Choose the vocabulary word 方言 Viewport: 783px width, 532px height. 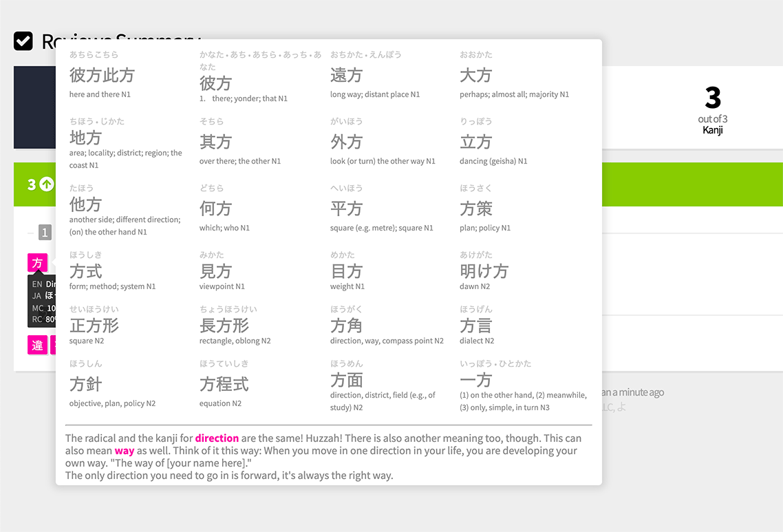click(476, 326)
